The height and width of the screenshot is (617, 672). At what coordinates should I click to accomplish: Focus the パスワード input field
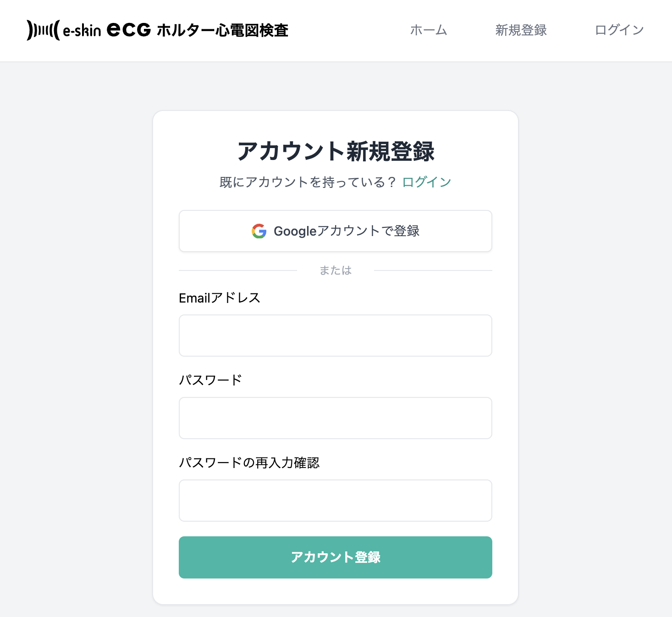335,418
